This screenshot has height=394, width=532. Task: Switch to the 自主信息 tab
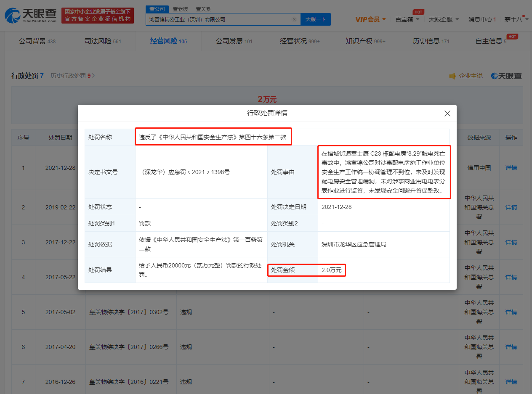click(x=491, y=41)
